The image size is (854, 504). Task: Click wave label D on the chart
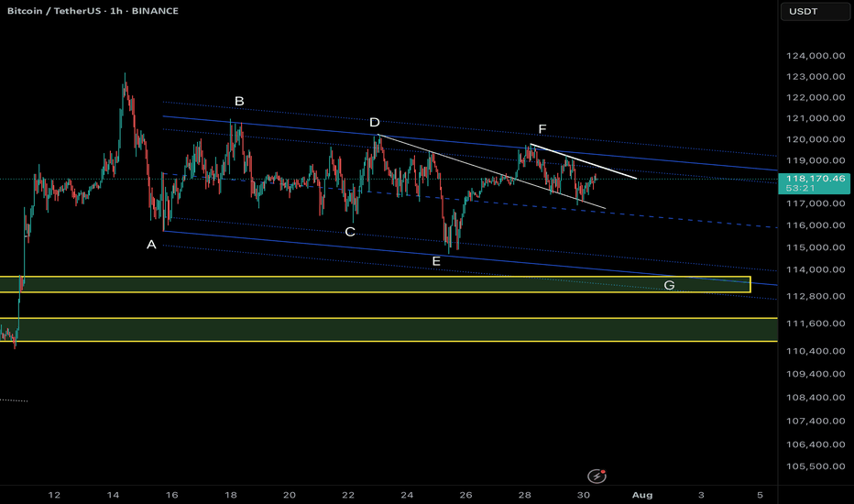coord(375,123)
